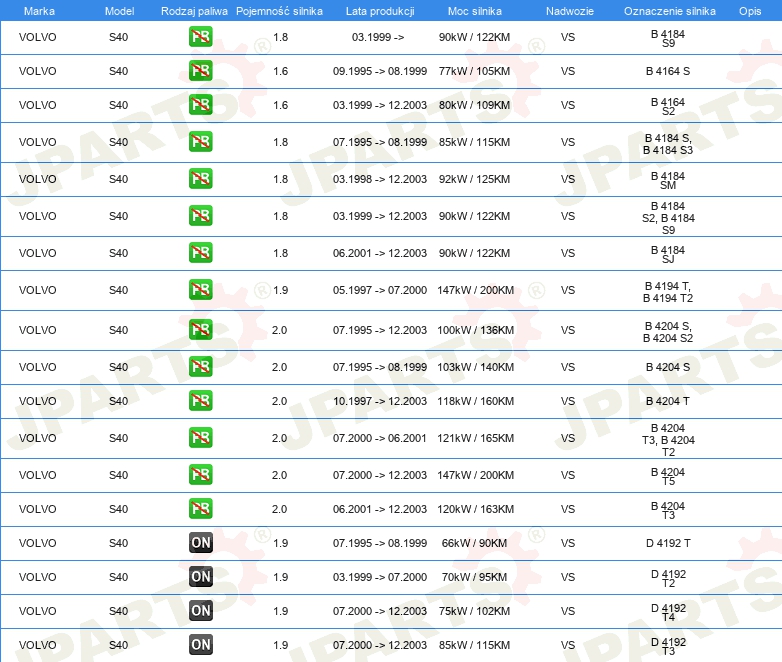Click the Model column header
Viewport: 782px width, 662px height.
pyautogui.click(x=119, y=11)
